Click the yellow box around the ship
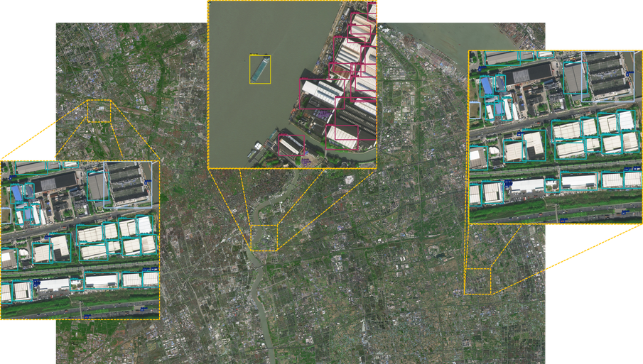This screenshot has width=643, height=364. coord(260,70)
